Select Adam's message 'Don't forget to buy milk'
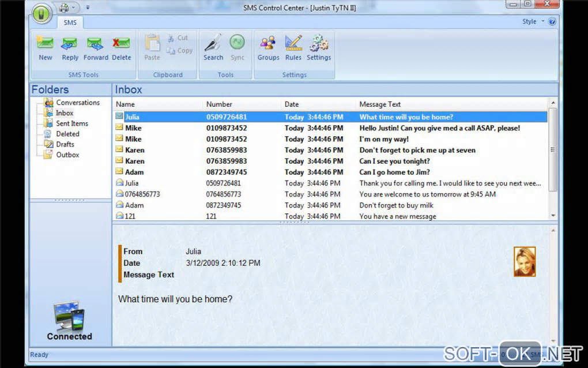The width and height of the screenshot is (588, 368). click(330, 205)
